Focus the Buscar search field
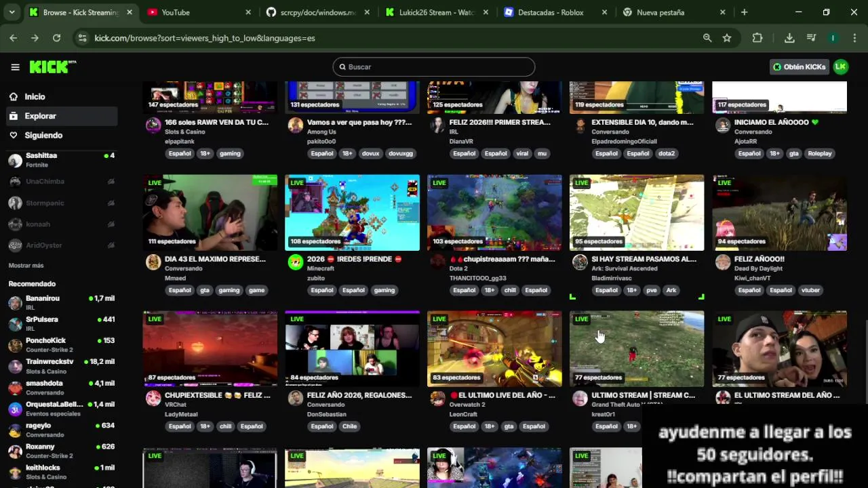868x488 pixels. [x=434, y=66]
